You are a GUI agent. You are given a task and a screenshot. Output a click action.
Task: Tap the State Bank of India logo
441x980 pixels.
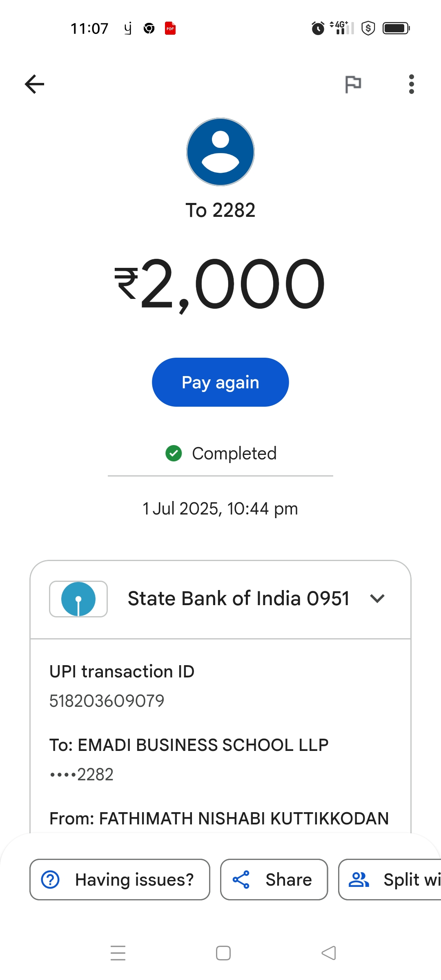78,599
